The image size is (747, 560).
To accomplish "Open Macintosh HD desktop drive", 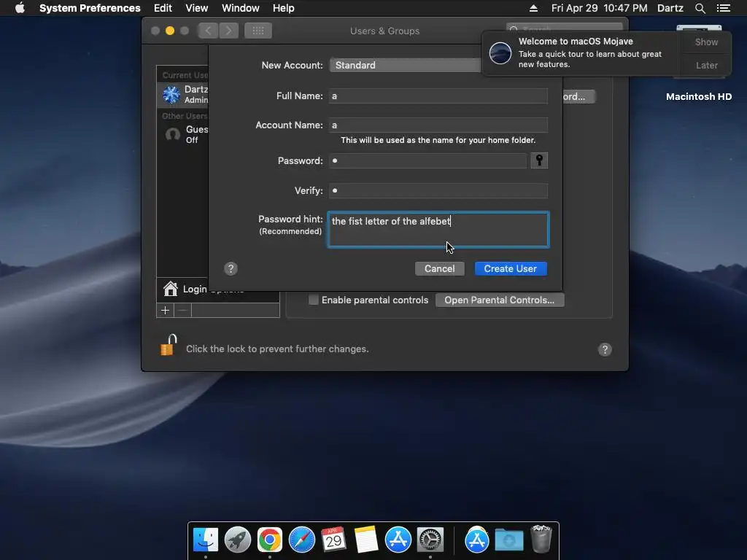I will pyautogui.click(x=699, y=97).
